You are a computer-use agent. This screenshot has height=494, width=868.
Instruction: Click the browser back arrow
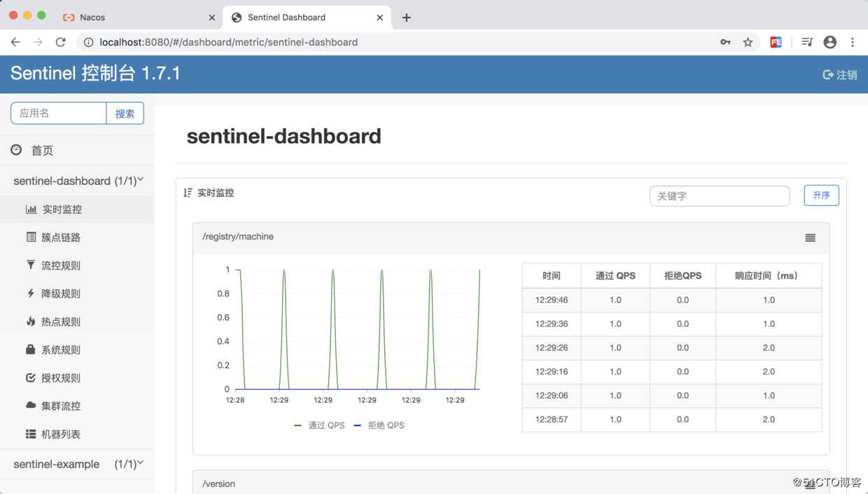15,42
